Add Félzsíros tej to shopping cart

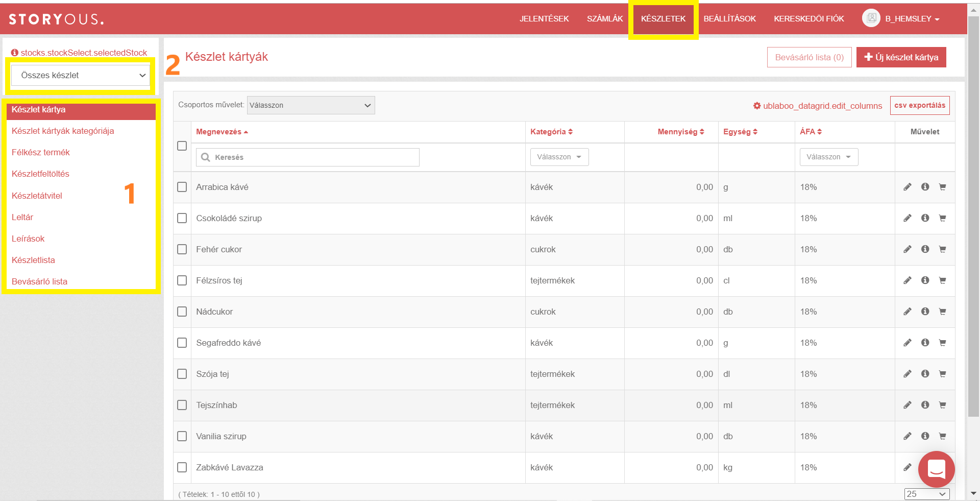(942, 280)
